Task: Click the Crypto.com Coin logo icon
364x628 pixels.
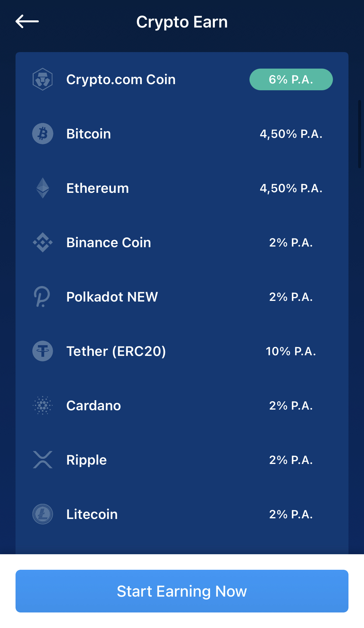Action: 43,79
